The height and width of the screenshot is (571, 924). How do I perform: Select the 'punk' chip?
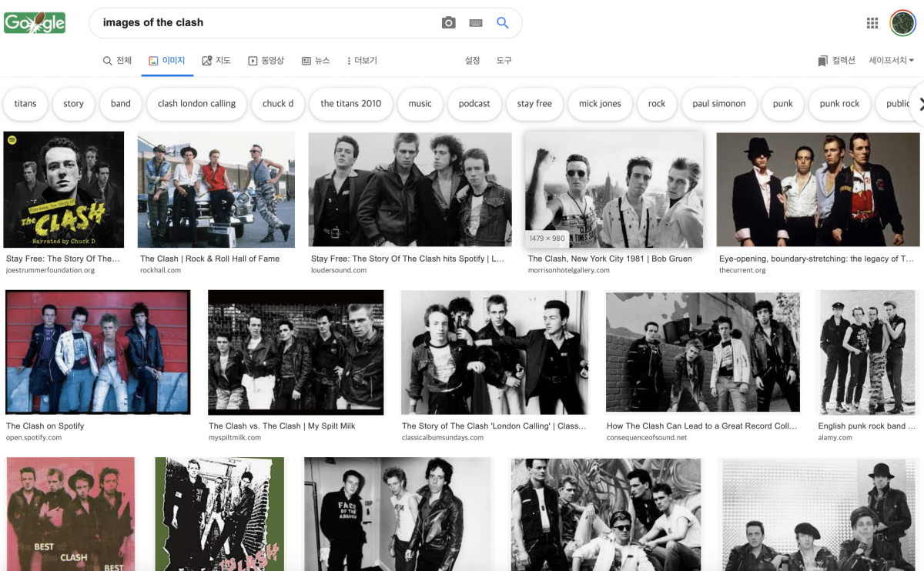coord(783,104)
